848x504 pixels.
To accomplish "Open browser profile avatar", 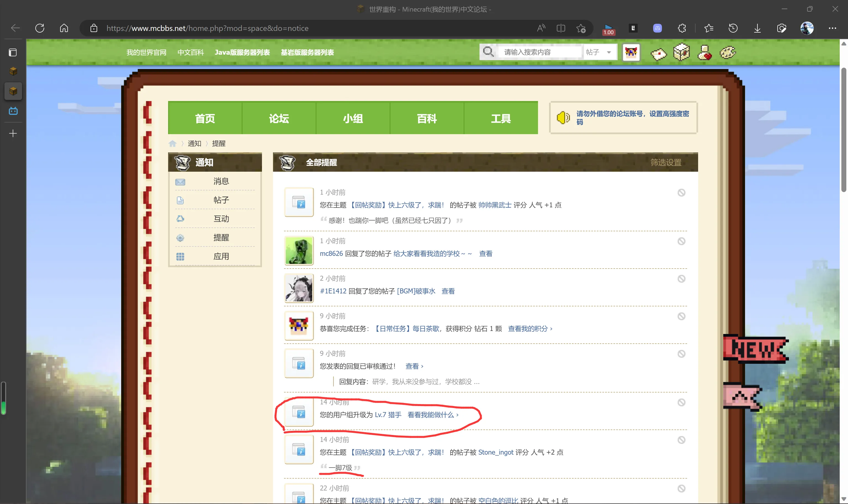I will 807,28.
